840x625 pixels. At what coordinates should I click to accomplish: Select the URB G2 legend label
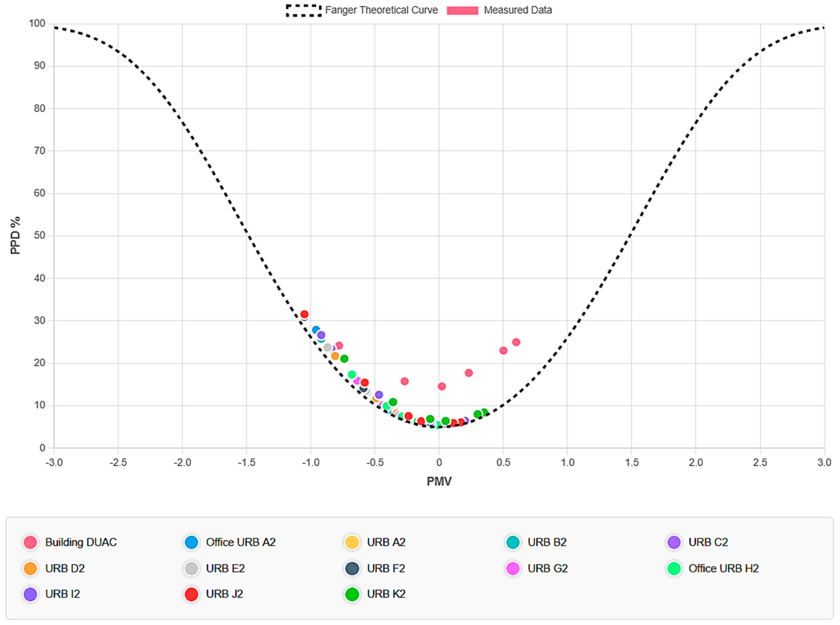[548, 568]
